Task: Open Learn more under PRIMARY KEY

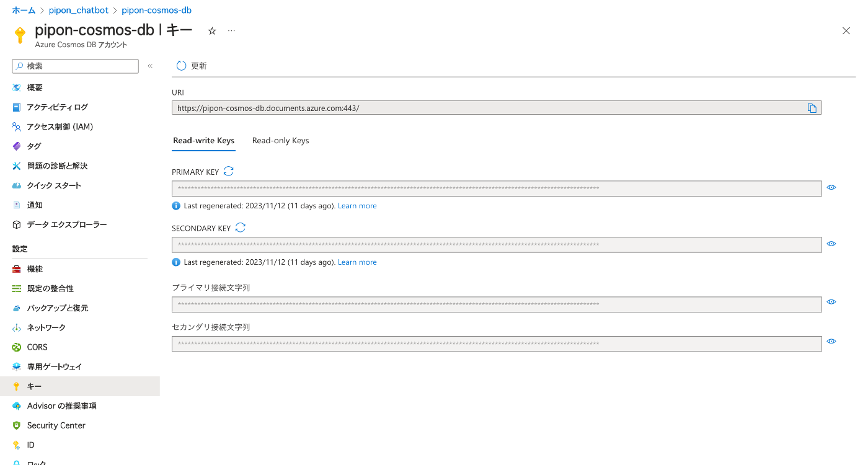Action: tap(357, 206)
